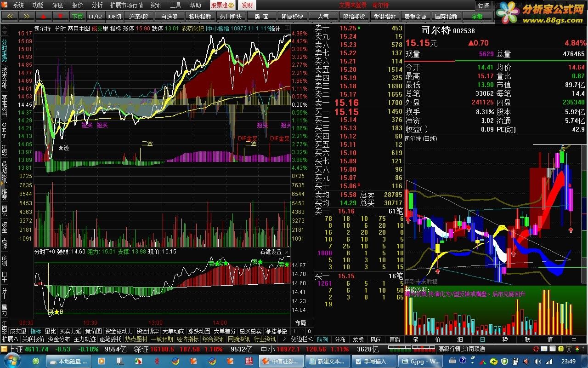Open the 统计 statistics dropdown in chart header

click(275, 28)
